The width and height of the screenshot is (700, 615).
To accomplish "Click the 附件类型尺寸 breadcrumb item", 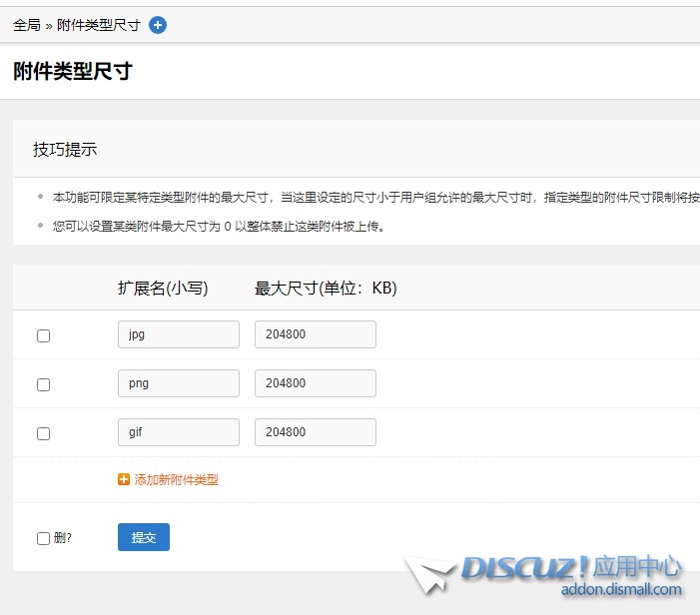I will (98, 25).
